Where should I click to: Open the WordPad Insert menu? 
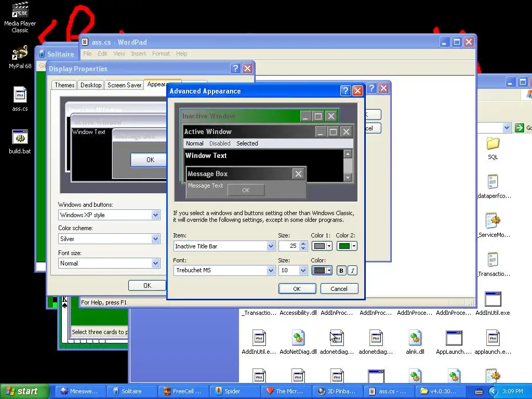138,54
